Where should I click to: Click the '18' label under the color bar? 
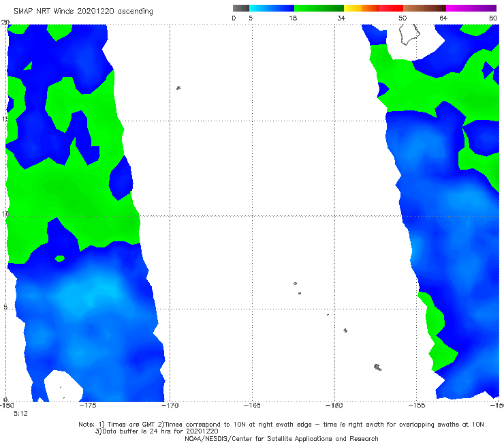[x=293, y=18]
